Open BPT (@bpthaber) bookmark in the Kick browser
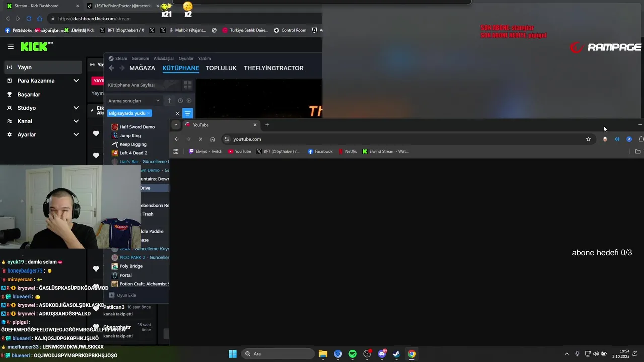This screenshot has width=644, height=362. [x=122, y=30]
